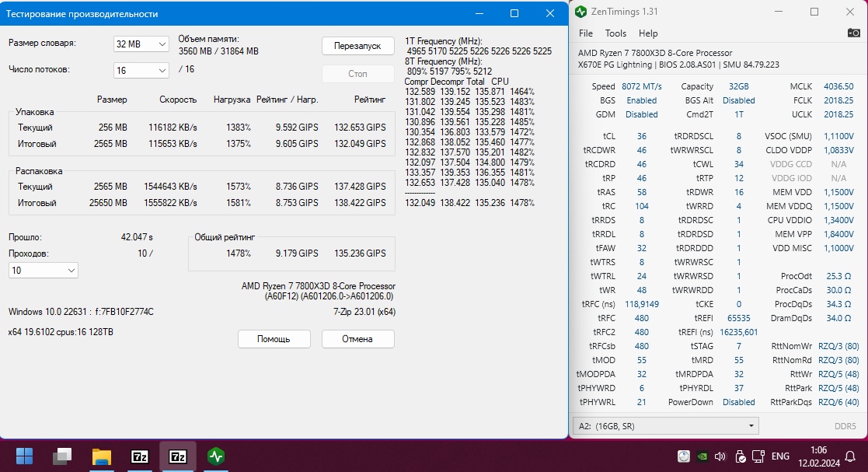Click elapsed time 42.047 s
Screen dimensions: 868x472
pos(137,237)
